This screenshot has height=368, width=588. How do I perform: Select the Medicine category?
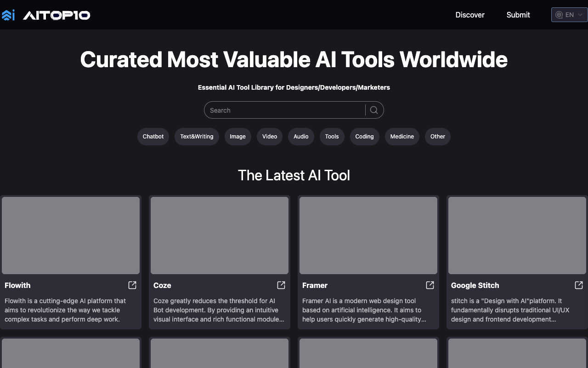point(402,137)
